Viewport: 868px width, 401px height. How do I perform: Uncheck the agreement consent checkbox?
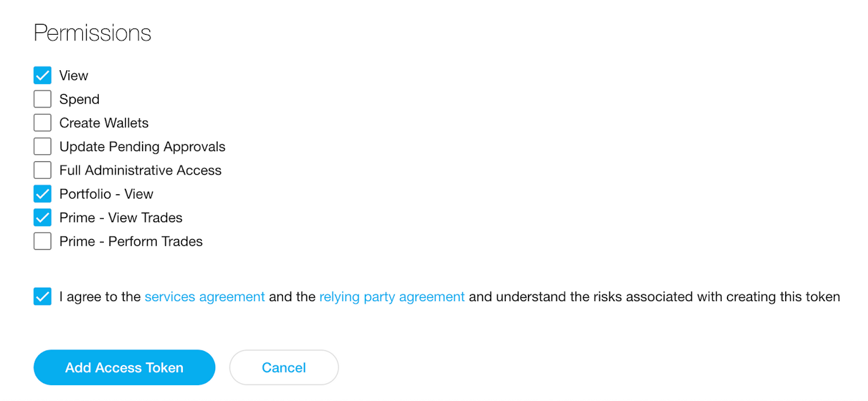[42, 297]
